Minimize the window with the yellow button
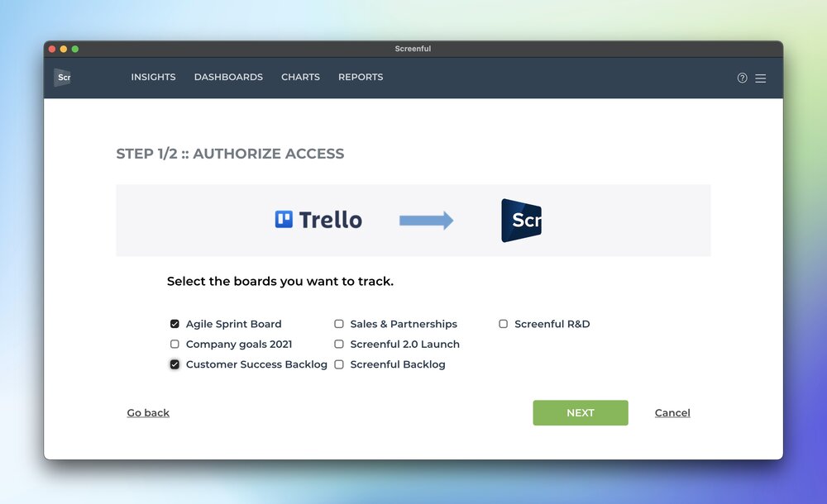The height and width of the screenshot is (504, 827). (64, 49)
